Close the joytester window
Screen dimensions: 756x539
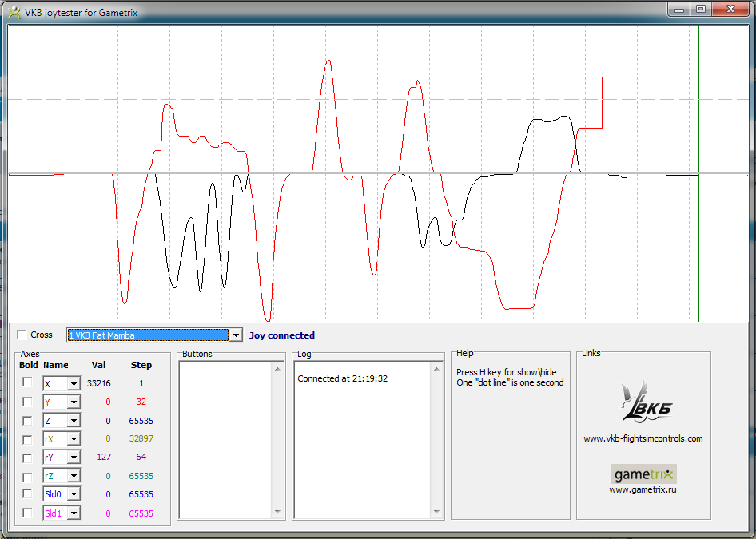pos(730,9)
